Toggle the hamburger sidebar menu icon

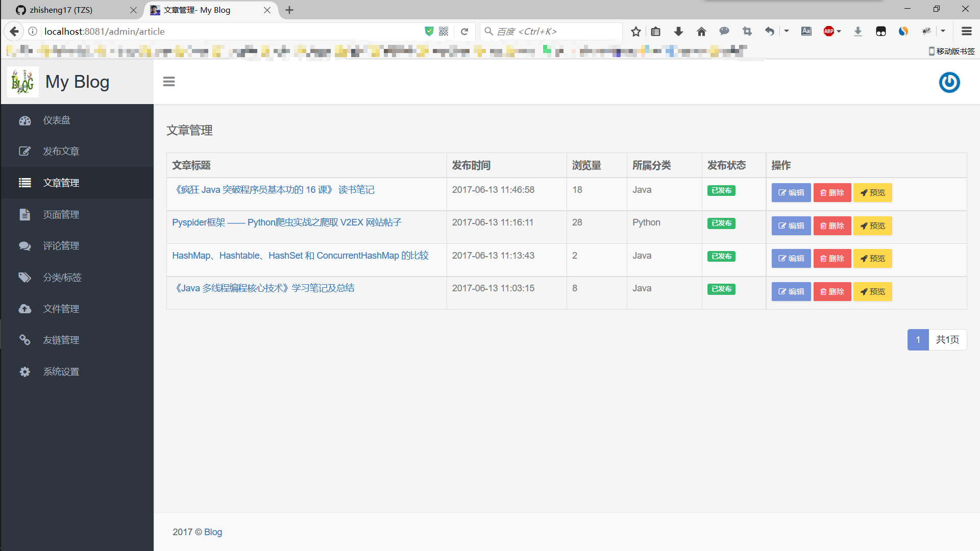point(169,82)
